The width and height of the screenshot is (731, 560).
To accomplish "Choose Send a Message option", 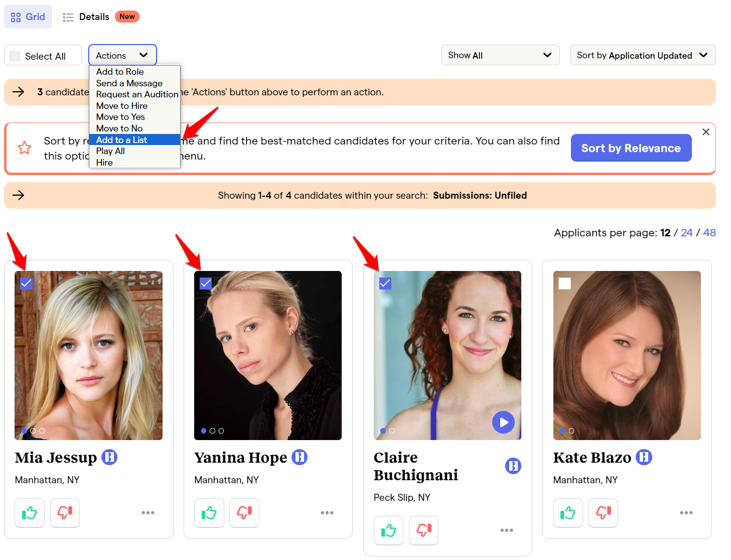I will tap(129, 83).
